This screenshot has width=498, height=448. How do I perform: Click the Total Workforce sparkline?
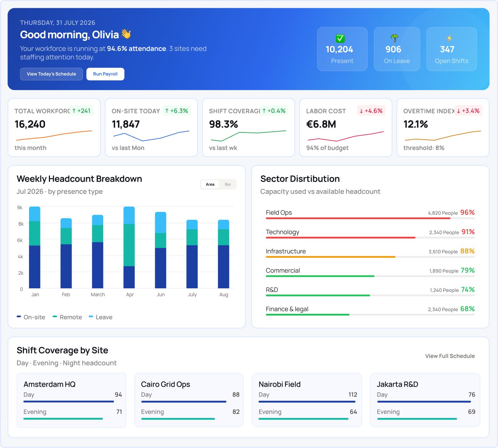click(54, 135)
